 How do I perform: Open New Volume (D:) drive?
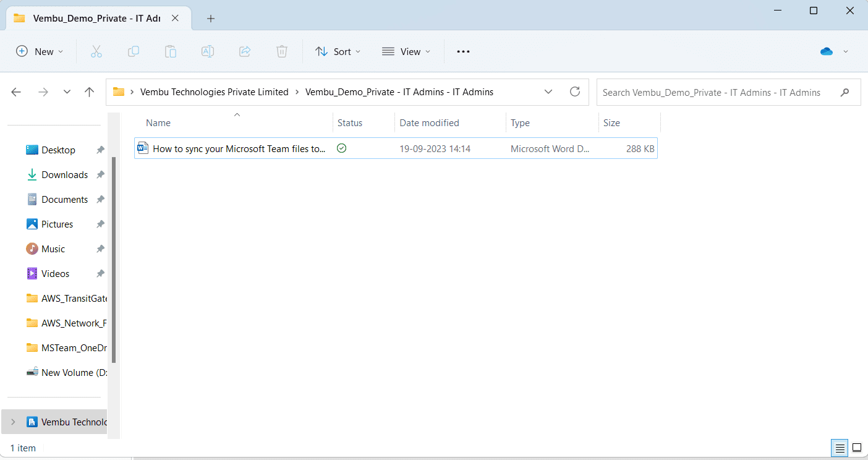click(x=67, y=373)
